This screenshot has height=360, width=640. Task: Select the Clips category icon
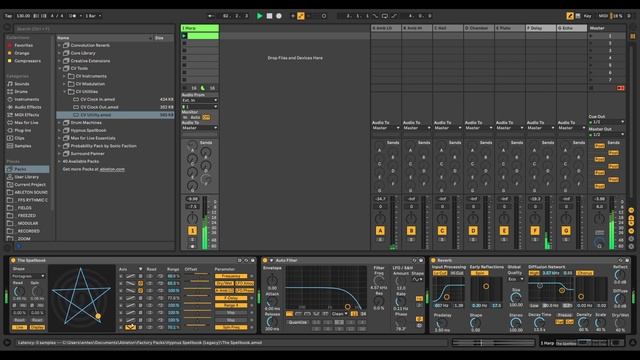pyautogui.click(x=10, y=138)
